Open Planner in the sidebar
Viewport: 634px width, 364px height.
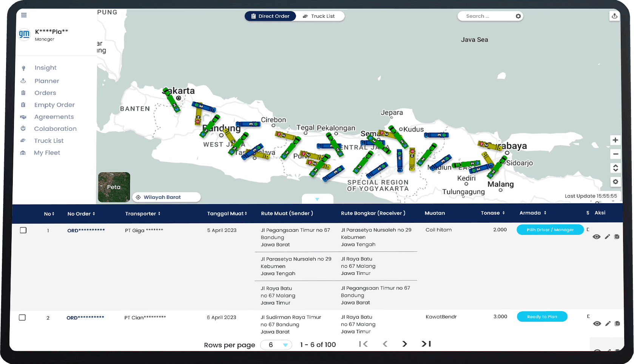[x=46, y=81]
